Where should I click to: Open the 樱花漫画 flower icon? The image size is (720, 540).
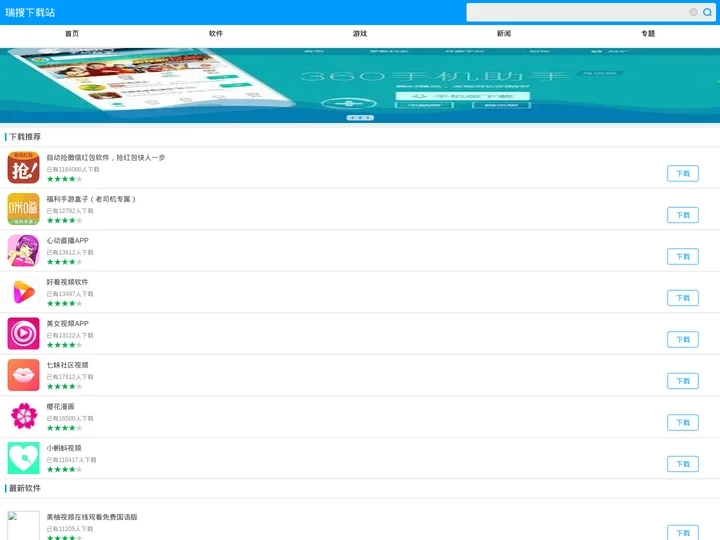(23, 416)
